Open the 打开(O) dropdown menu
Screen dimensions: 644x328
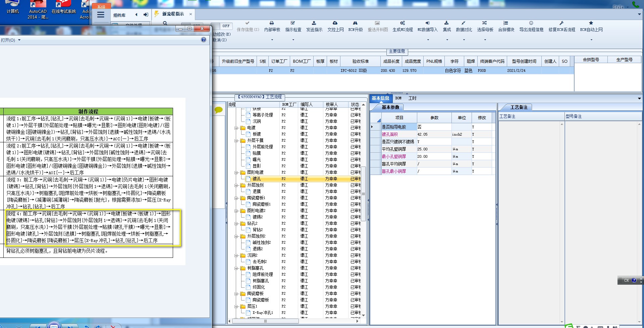click(x=11, y=40)
